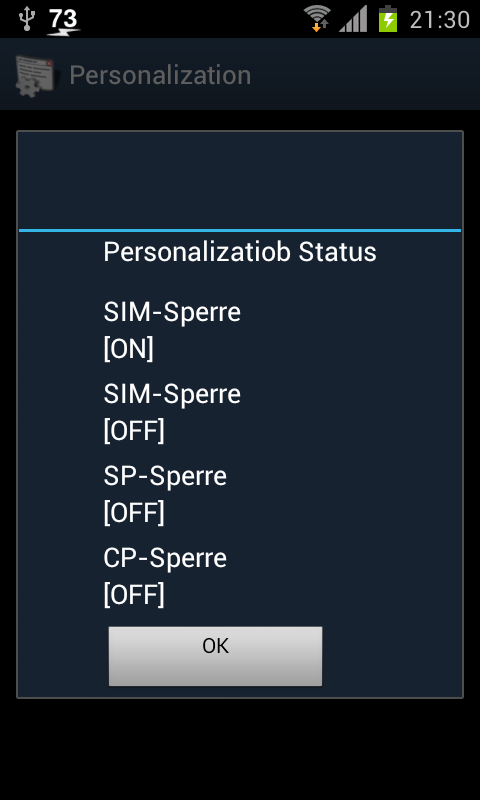Viewport: 480px width, 800px height.
Task: Tap [OFF] value under CP-Sperre
Action: (134, 595)
